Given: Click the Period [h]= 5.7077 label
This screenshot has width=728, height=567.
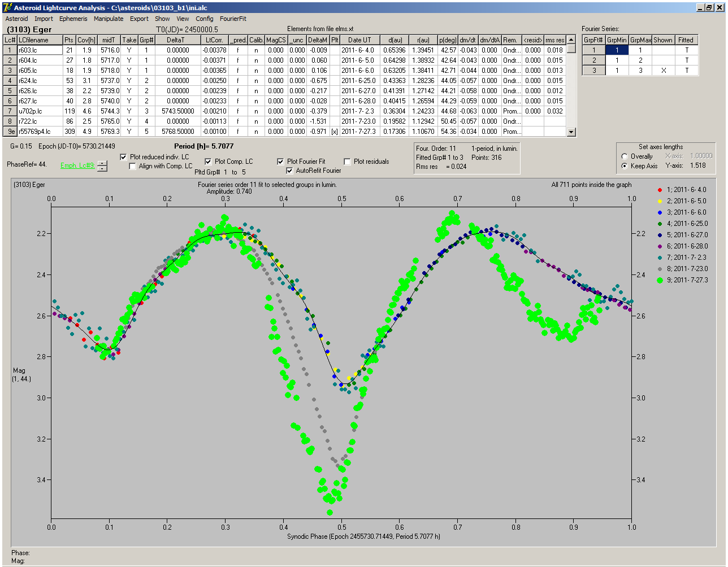Looking at the screenshot, I should point(204,146).
